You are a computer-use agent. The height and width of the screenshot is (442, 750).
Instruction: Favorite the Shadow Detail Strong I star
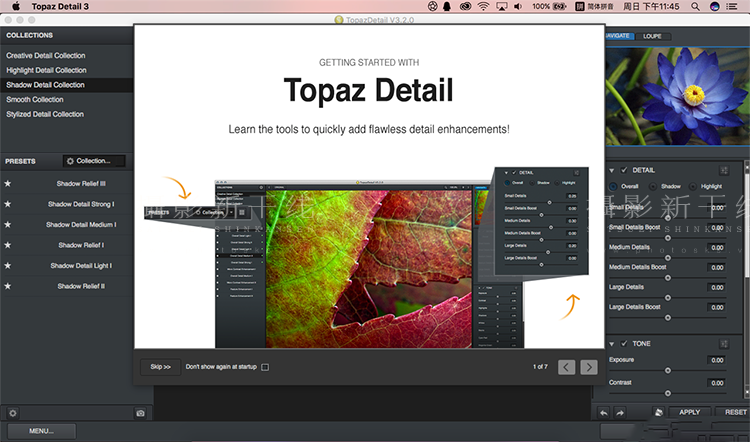[x=8, y=204]
